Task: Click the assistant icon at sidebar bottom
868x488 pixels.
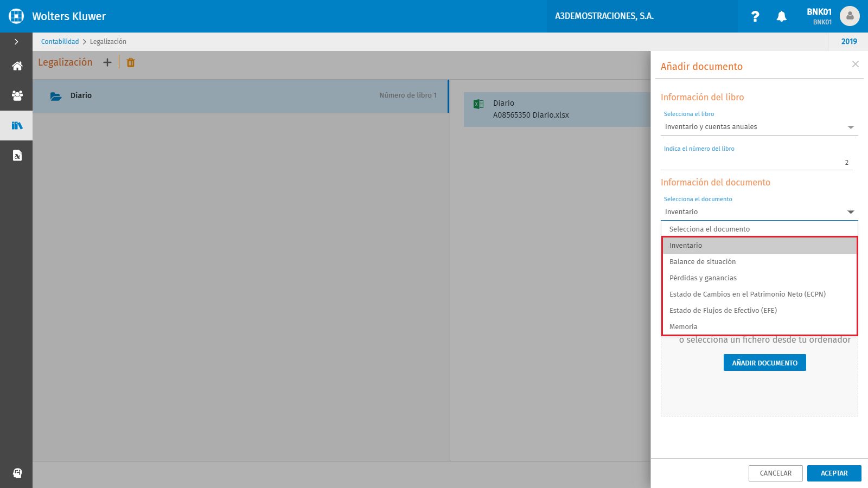Action: (x=17, y=473)
